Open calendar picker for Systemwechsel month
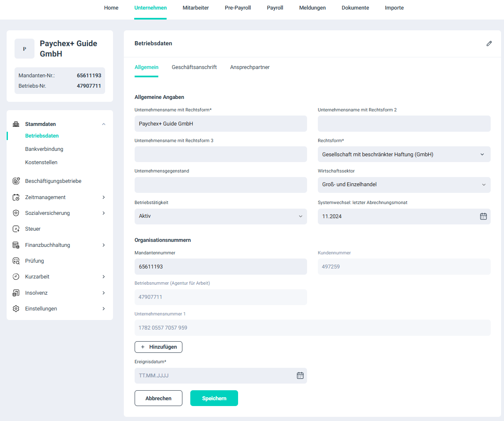The height and width of the screenshot is (421, 504). click(x=483, y=217)
